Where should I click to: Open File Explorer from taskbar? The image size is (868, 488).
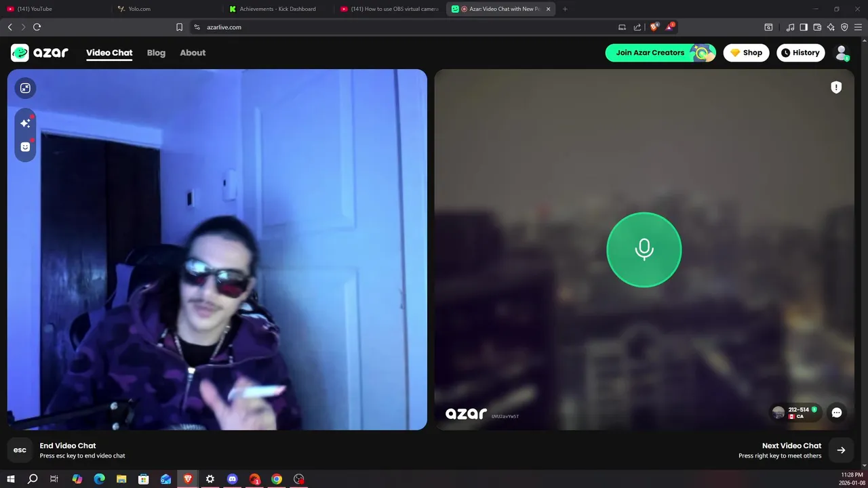pyautogui.click(x=121, y=479)
